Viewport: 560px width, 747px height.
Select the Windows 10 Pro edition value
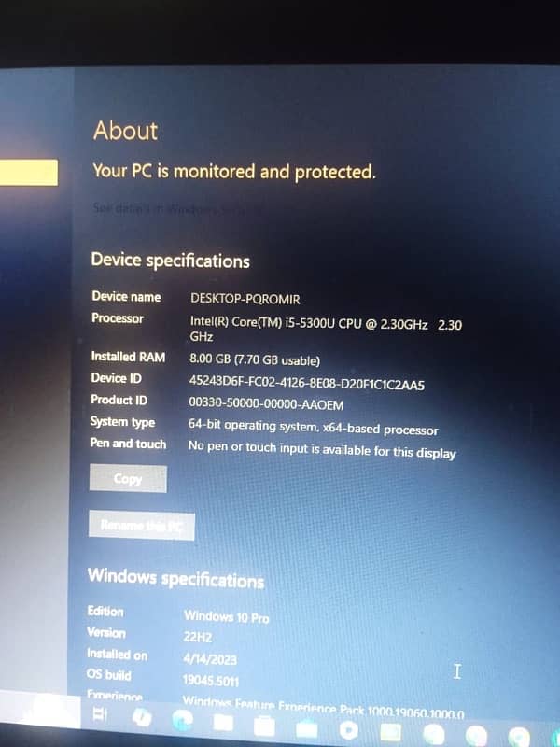click(227, 616)
